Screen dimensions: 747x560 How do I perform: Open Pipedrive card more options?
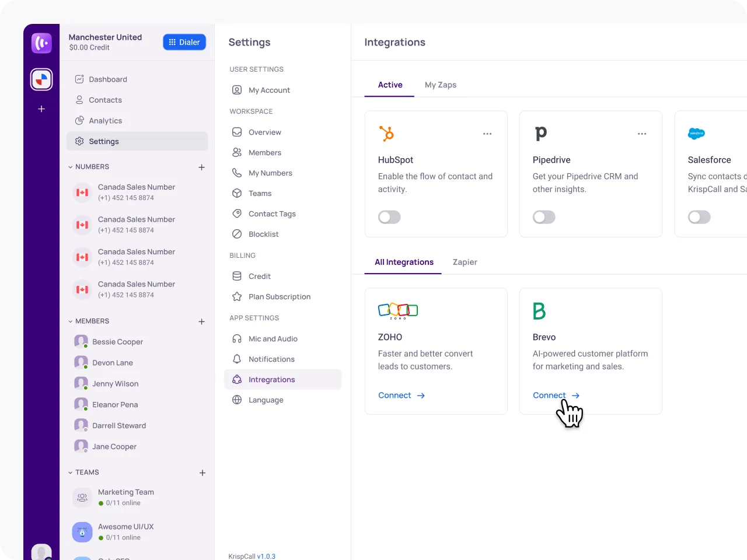[x=642, y=134]
